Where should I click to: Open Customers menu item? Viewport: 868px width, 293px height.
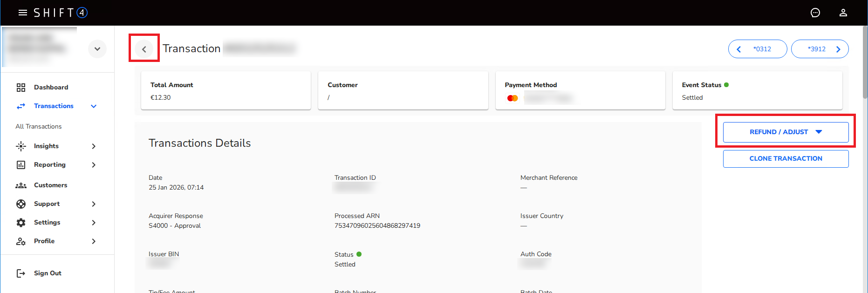(50, 185)
